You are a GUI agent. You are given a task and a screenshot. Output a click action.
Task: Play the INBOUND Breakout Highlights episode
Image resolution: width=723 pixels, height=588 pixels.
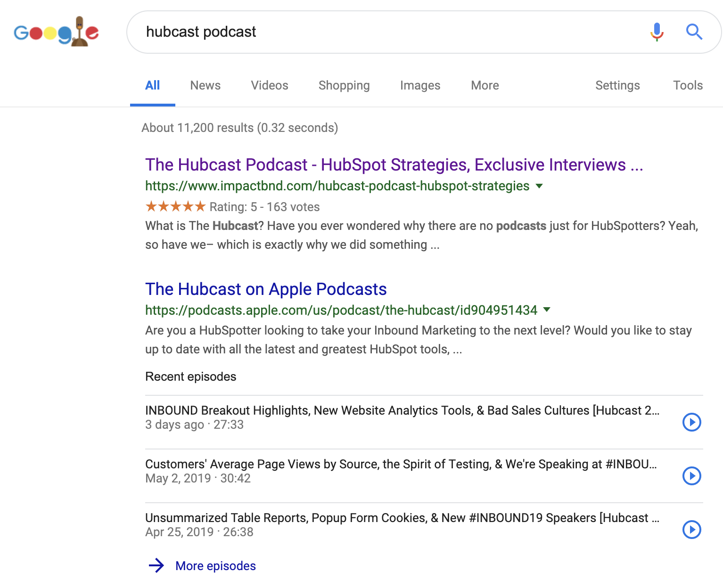[x=691, y=422]
